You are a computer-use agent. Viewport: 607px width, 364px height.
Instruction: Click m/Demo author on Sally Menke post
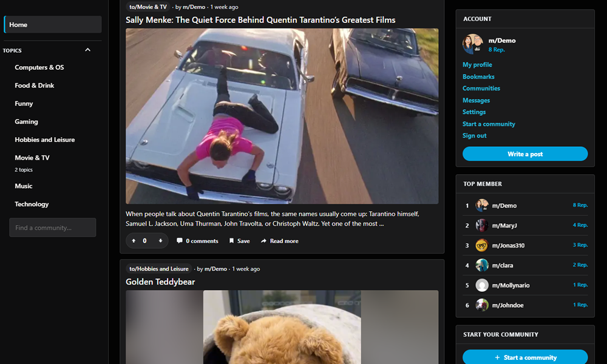[194, 7]
